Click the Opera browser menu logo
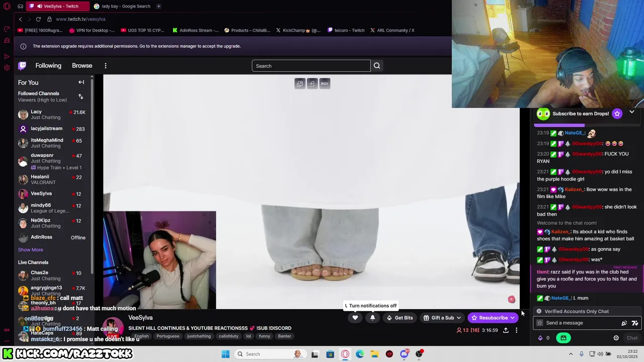This screenshot has height=362, width=644. tap(7, 7)
